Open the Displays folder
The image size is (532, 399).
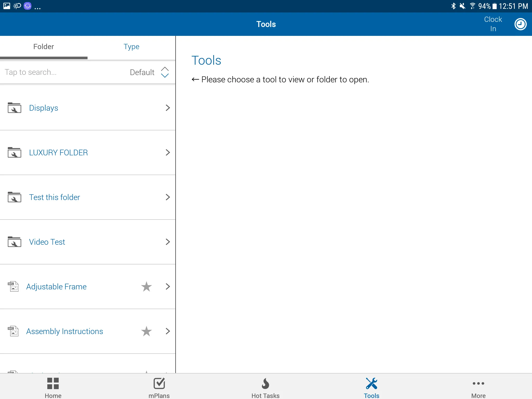[88, 108]
